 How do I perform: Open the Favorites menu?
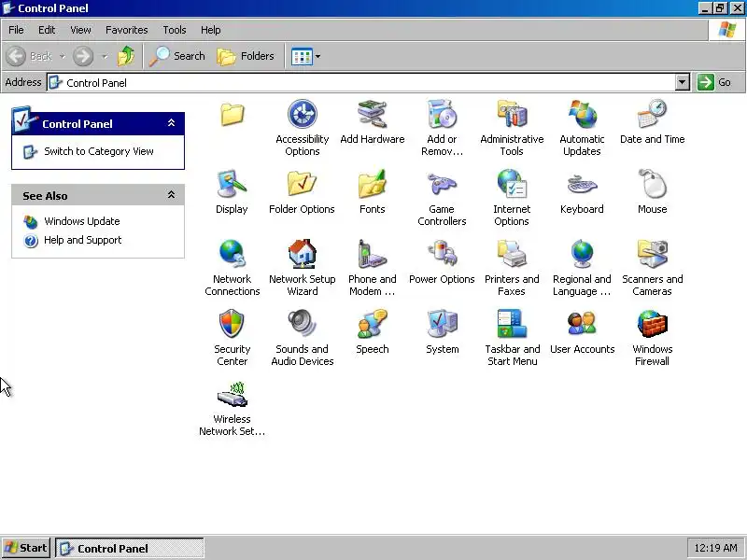pyautogui.click(x=127, y=30)
